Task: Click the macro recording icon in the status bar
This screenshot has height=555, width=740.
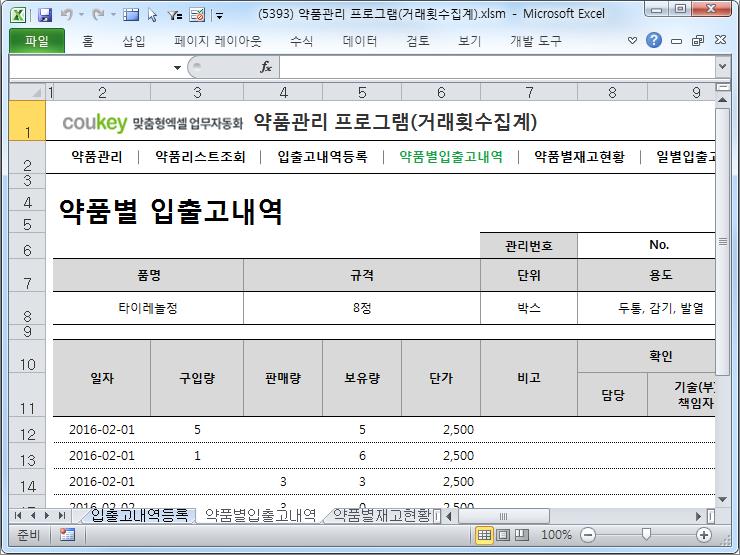Action: [67, 535]
